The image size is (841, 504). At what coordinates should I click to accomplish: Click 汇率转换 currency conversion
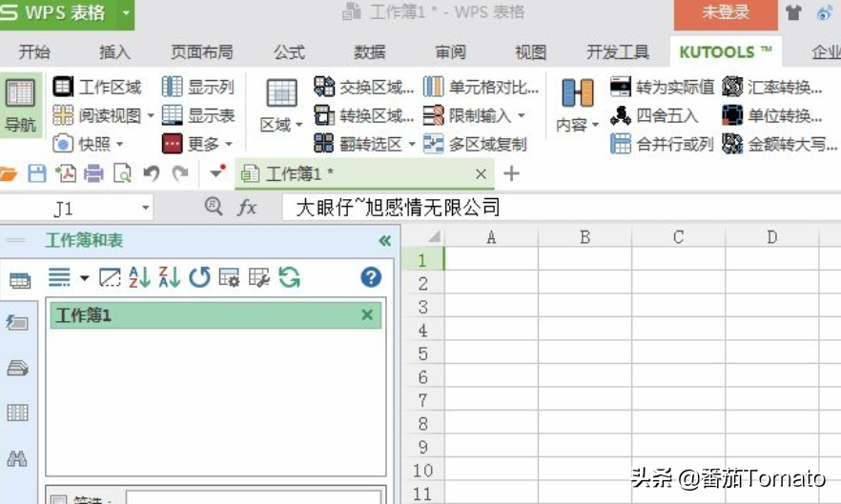(x=771, y=87)
